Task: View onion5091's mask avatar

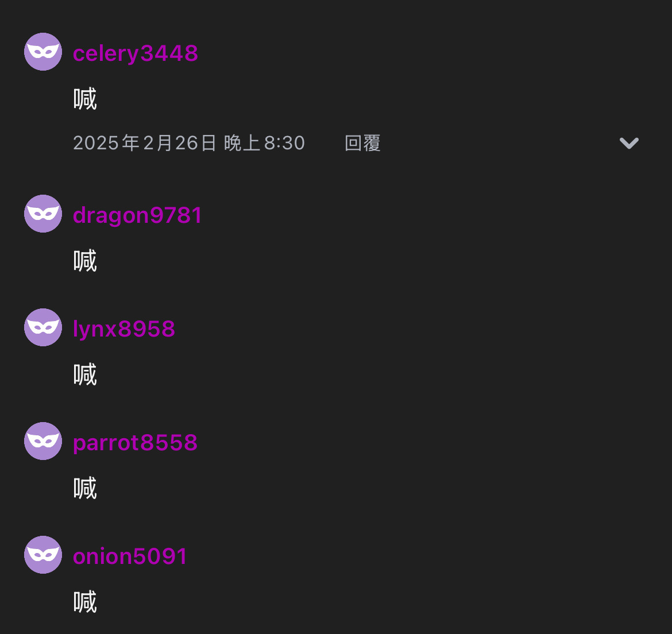Action: tap(43, 555)
